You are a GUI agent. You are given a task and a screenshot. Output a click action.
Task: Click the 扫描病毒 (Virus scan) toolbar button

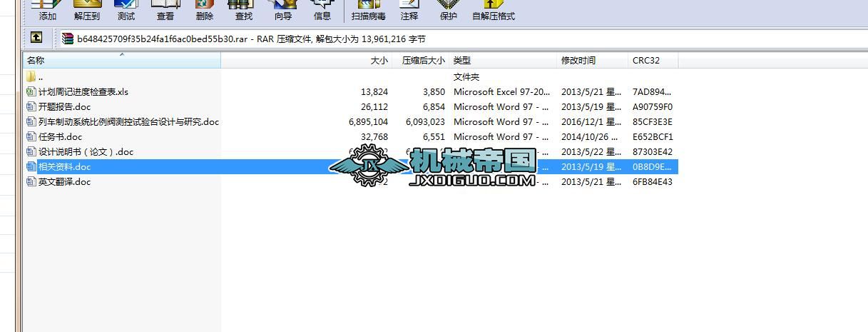pos(369,10)
